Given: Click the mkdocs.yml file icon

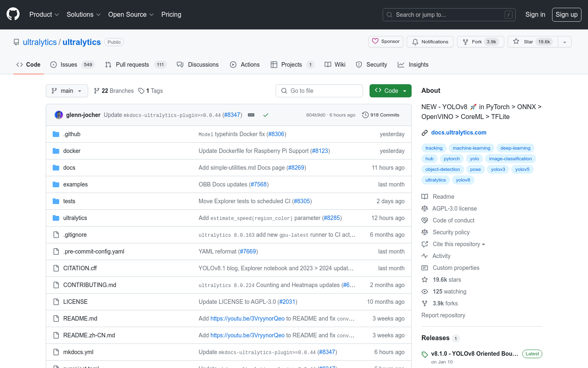Looking at the screenshot, I should 56,352.
